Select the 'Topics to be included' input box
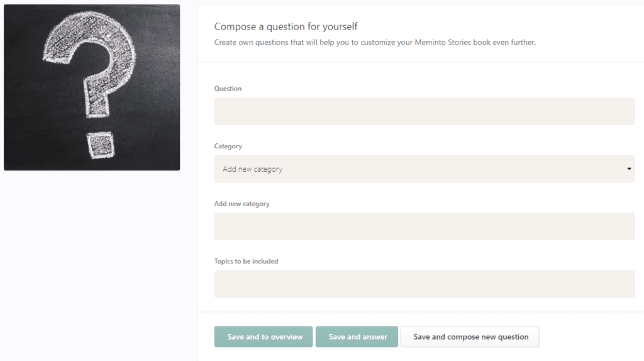This screenshot has width=644, height=361. pyautogui.click(x=425, y=284)
